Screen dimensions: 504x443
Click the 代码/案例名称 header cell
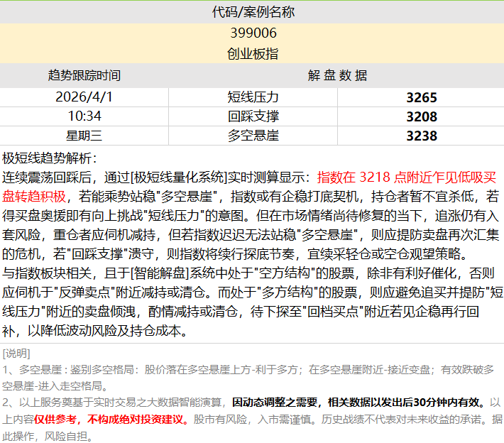pyautogui.click(x=253, y=12)
